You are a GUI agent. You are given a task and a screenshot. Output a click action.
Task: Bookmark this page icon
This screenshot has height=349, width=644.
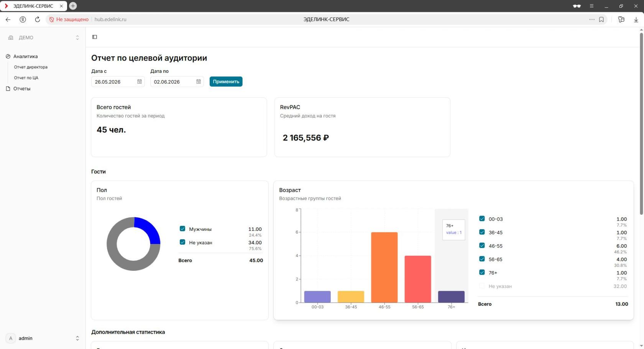pos(601,19)
